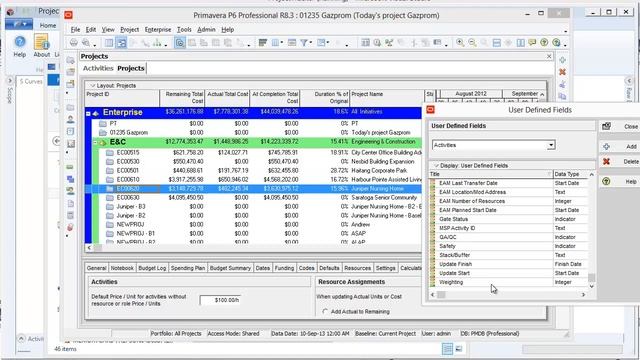
Task: Open the Budget Log detail tab
Action: coord(152,268)
